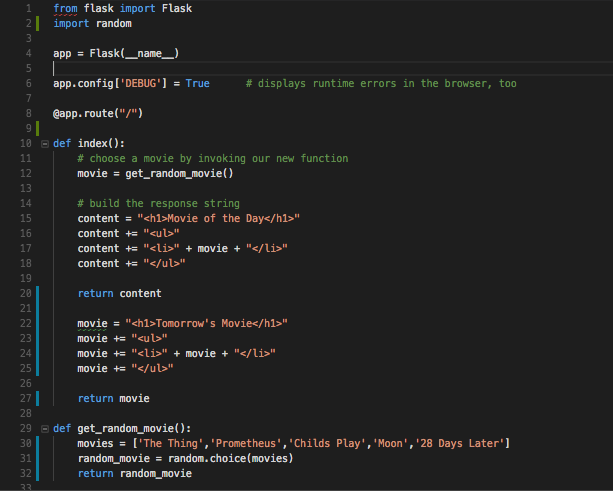Click 'Prometheus' list entry
613x491 pixels.
coord(246,443)
